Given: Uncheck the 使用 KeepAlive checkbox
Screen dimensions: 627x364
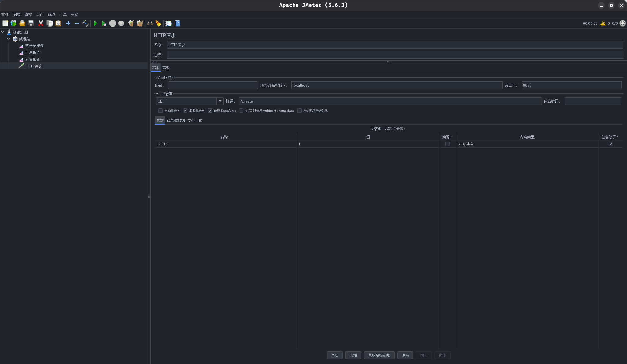Looking at the screenshot, I should (210, 111).
